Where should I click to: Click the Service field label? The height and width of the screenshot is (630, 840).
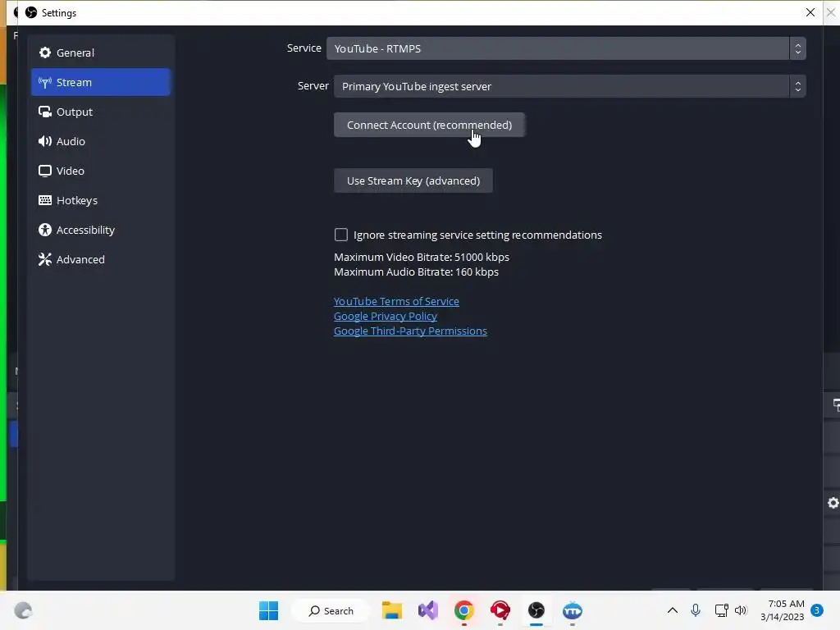point(304,48)
